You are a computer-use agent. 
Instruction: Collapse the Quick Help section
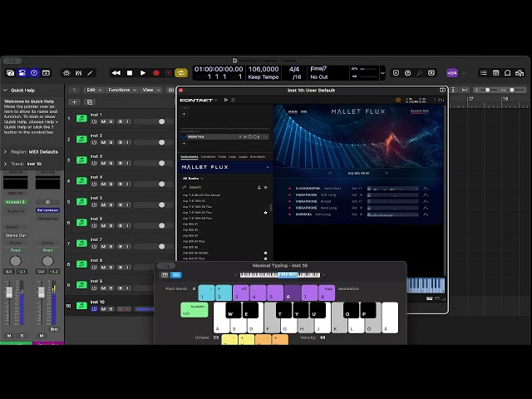click(x=6, y=91)
